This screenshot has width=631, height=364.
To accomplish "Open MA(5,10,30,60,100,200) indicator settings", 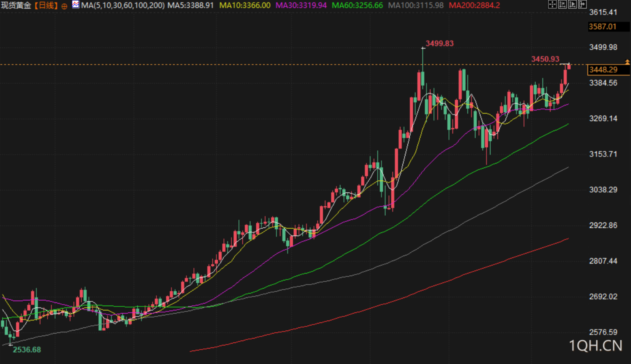I will pos(122,5).
